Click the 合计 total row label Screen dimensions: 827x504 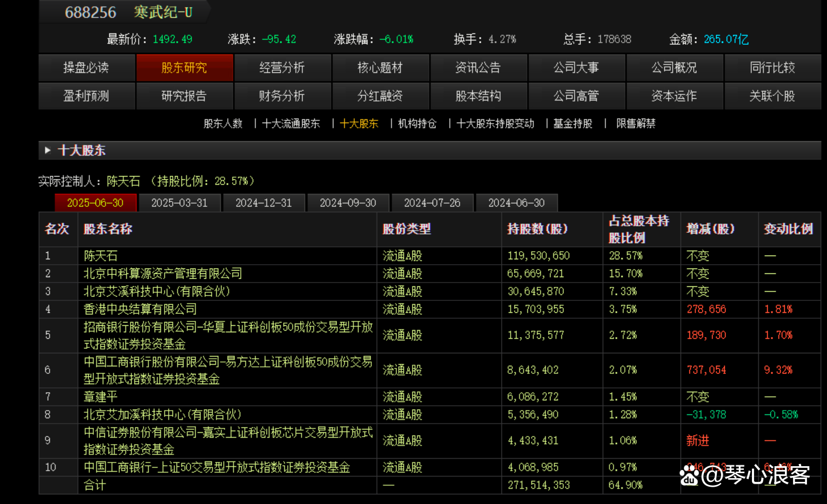pos(95,485)
